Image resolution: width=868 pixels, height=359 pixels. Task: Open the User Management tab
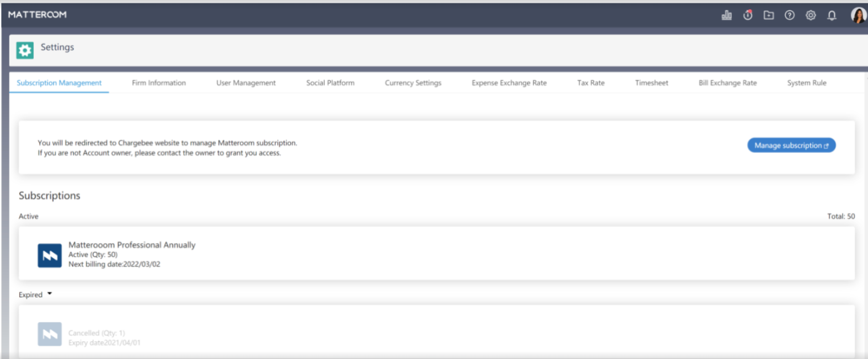[x=246, y=83]
